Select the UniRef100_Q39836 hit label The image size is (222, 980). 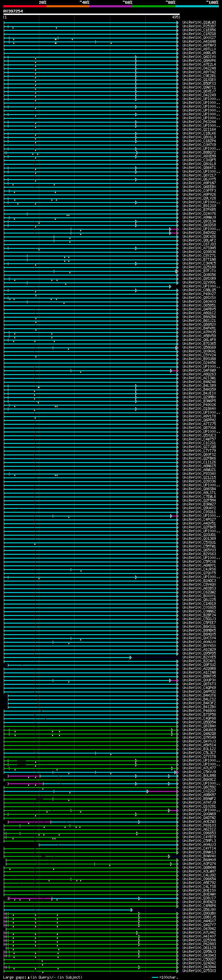(x=199, y=252)
